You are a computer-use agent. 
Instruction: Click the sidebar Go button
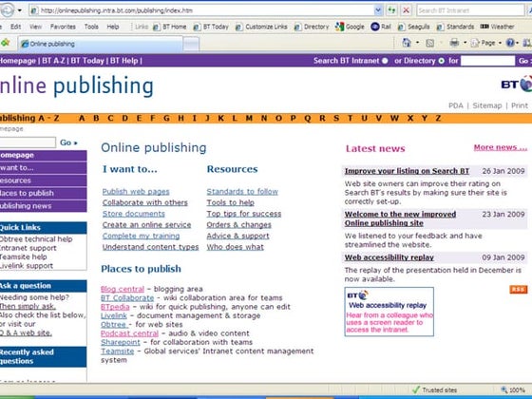coord(68,142)
